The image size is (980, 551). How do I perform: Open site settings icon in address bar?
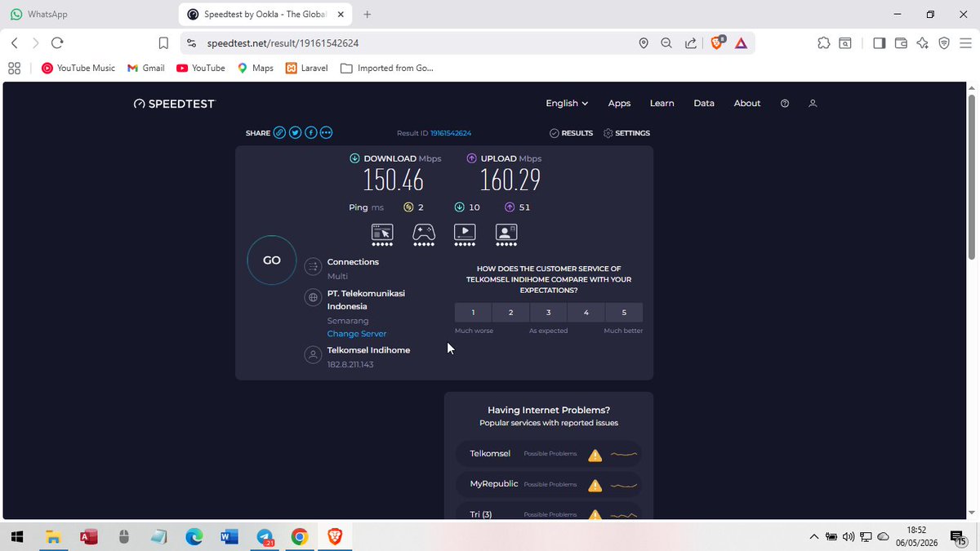pos(191,43)
